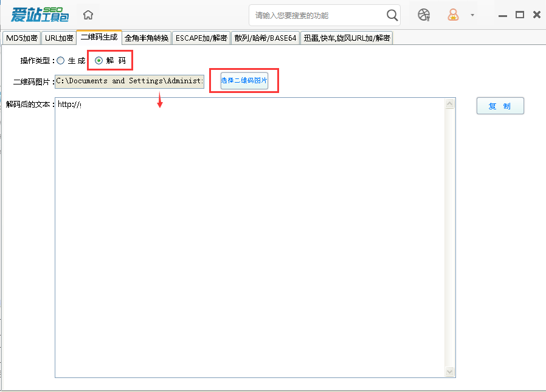Switch to the ESCAPE加/解密 tab
Image resolution: width=546 pixels, height=392 pixels.
click(x=199, y=37)
